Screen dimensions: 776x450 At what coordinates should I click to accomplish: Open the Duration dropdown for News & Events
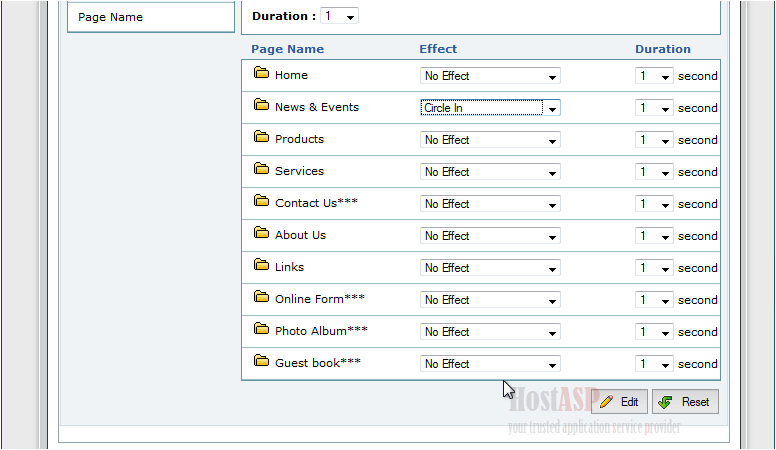coord(654,108)
